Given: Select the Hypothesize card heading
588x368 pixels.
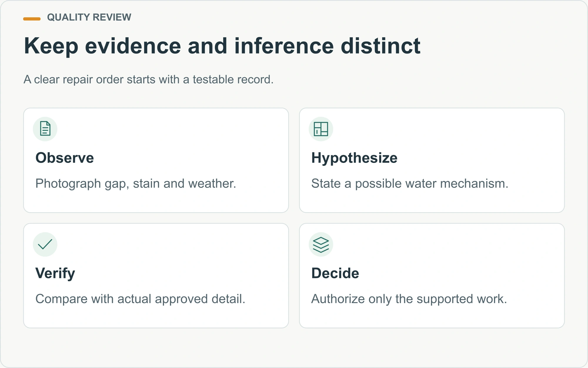Looking at the screenshot, I should click(x=354, y=158).
